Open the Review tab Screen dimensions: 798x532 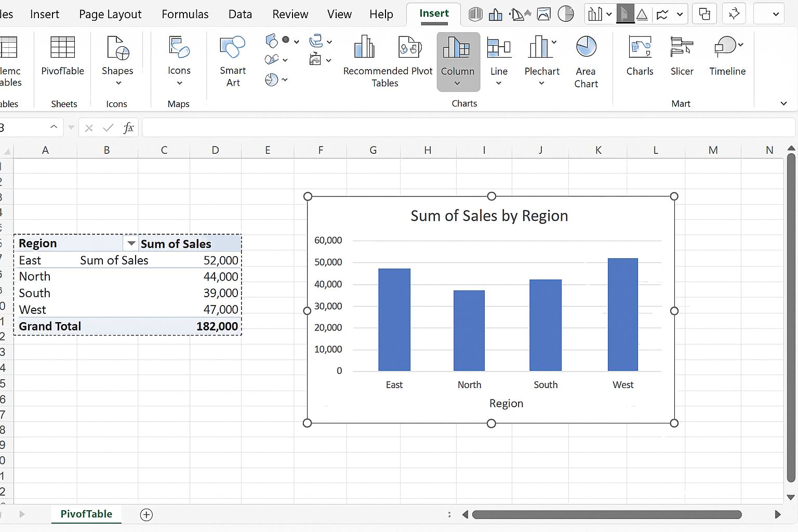(290, 14)
